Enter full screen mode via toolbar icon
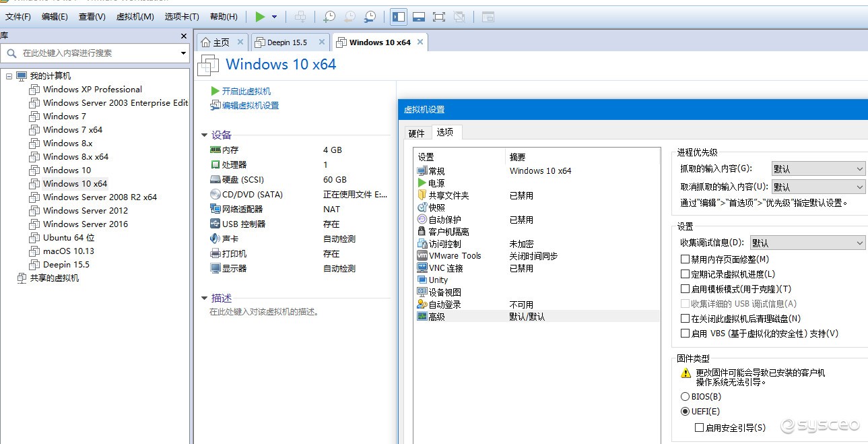Screen dimensions: 868x444 [438, 17]
